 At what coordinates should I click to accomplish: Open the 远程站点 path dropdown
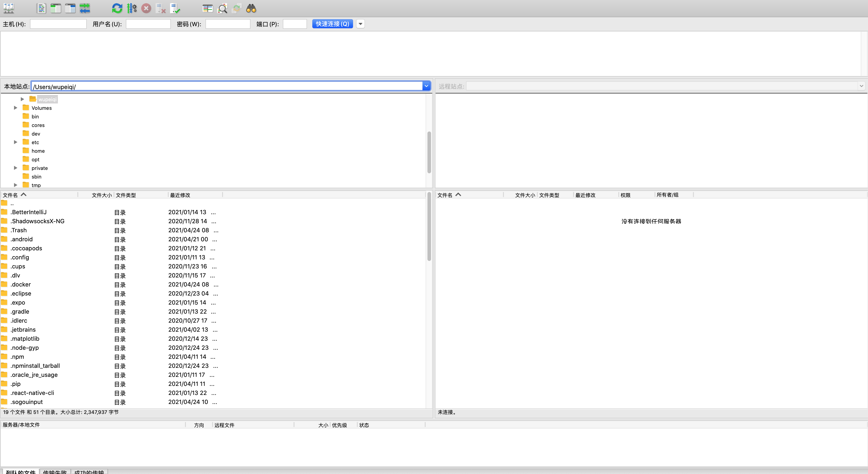[861, 86]
